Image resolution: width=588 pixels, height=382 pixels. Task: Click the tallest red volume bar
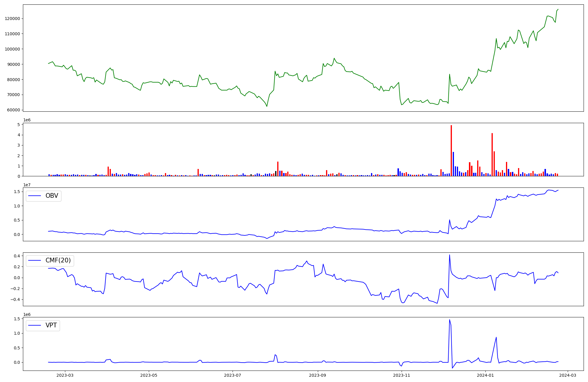[451, 150]
